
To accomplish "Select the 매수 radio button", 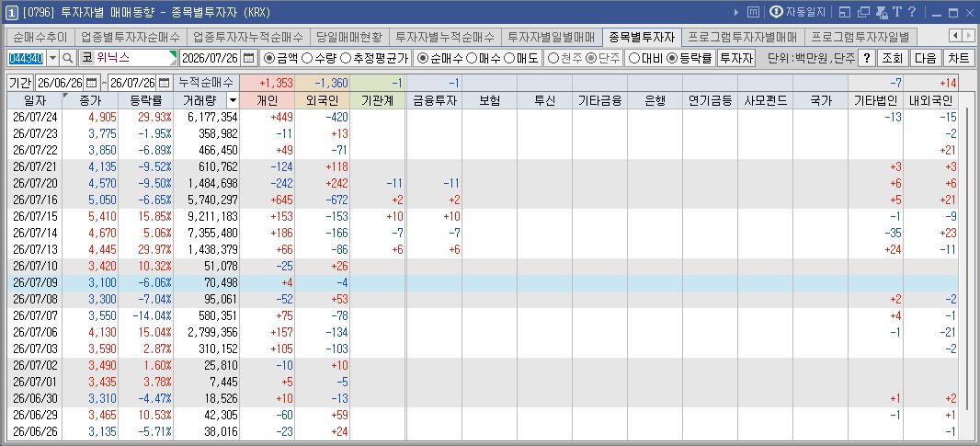I will coord(472,58).
